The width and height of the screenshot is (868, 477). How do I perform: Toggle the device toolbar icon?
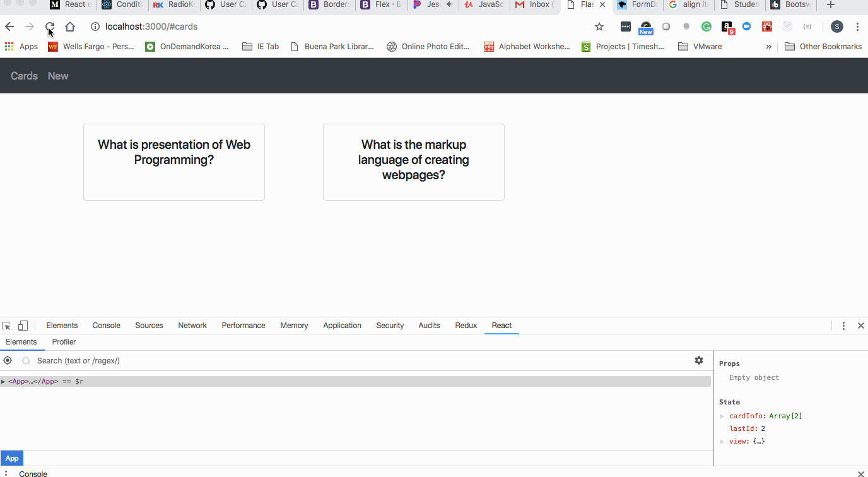(x=23, y=325)
